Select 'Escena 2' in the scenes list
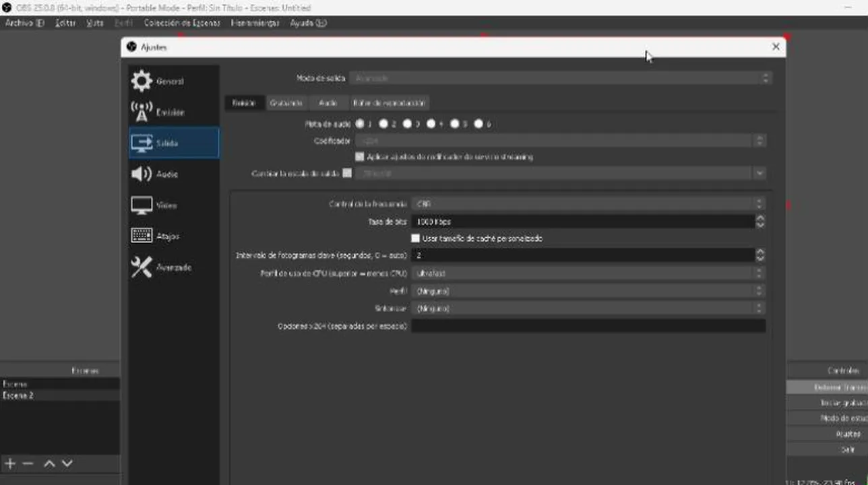 coord(60,395)
